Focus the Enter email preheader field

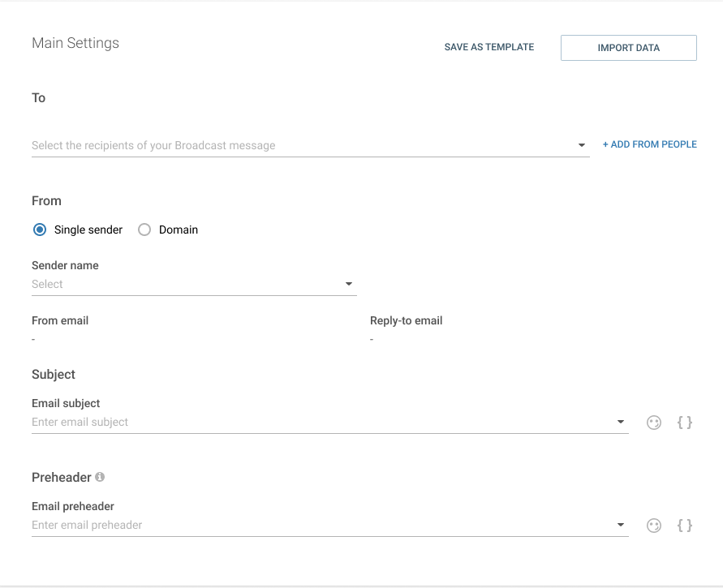(x=316, y=525)
